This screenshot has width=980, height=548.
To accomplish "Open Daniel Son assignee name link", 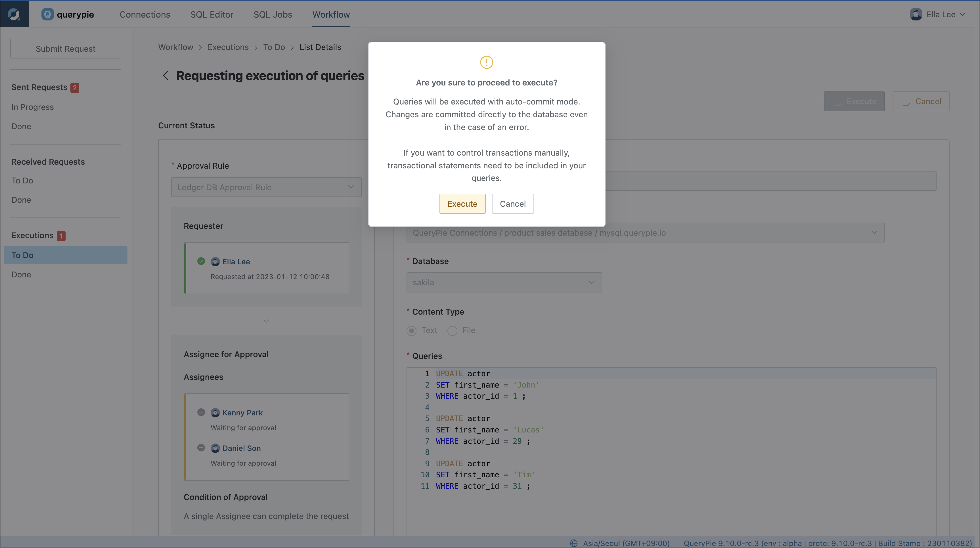I will point(242,448).
